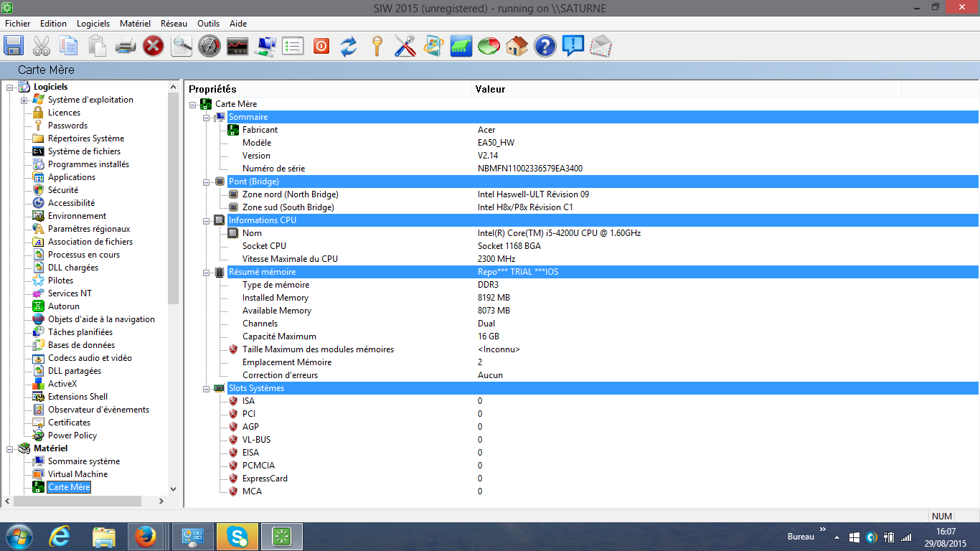Click the red power shutdown icon
Screen dimensions: 980x551
click(321, 47)
